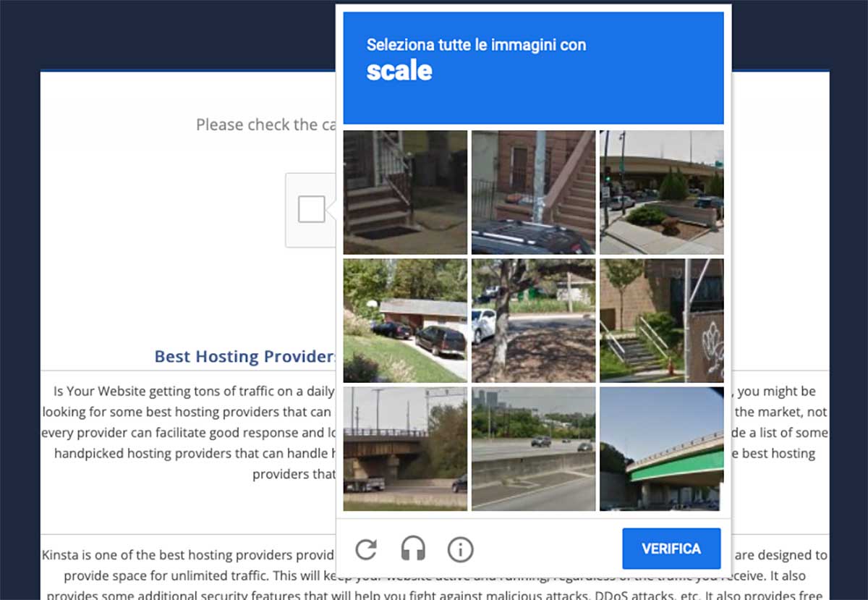Viewport: 868px width, 600px height.
Task: Tick the reCAPTCHA checkbox behind the dialog
Action: (311, 210)
